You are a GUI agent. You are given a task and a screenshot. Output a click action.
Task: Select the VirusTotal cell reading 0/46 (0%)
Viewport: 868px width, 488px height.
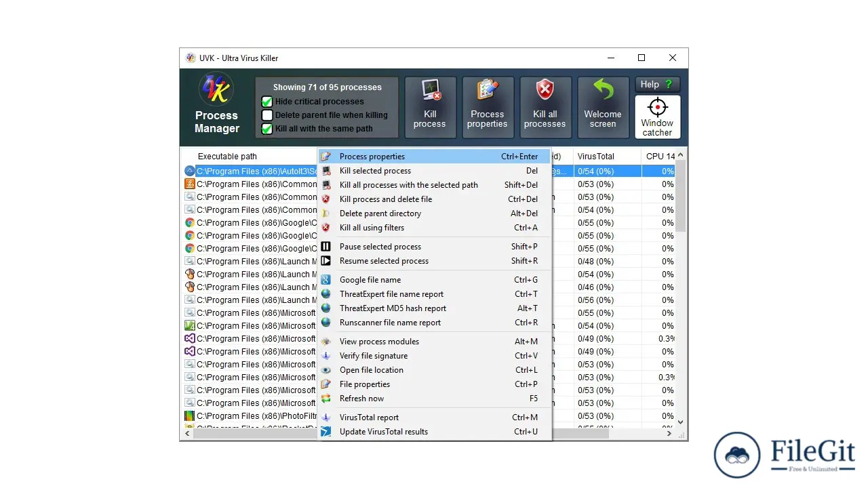595,287
